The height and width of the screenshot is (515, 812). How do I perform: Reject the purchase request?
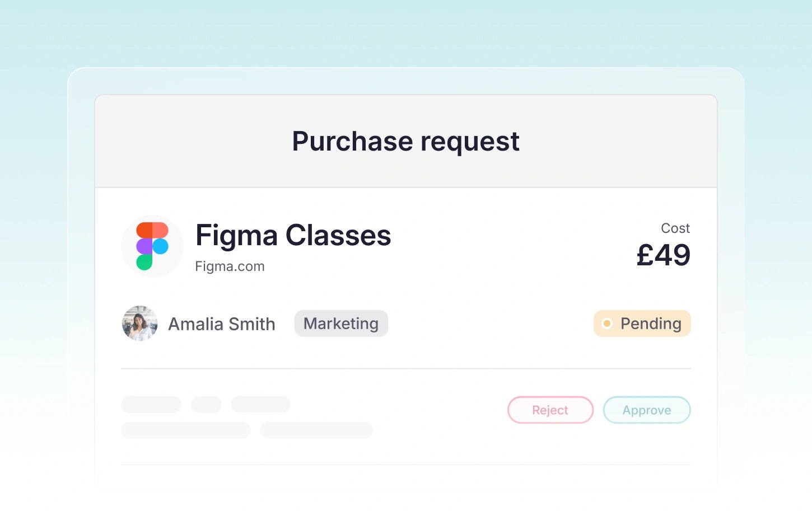click(550, 410)
